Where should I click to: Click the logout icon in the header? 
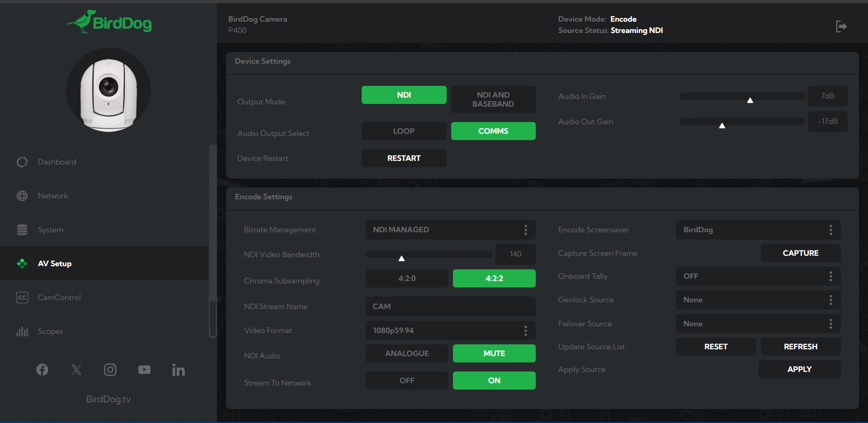[841, 26]
